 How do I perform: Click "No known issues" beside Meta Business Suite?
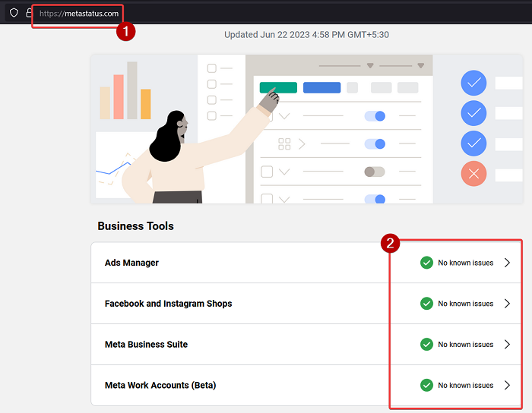[x=465, y=345]
